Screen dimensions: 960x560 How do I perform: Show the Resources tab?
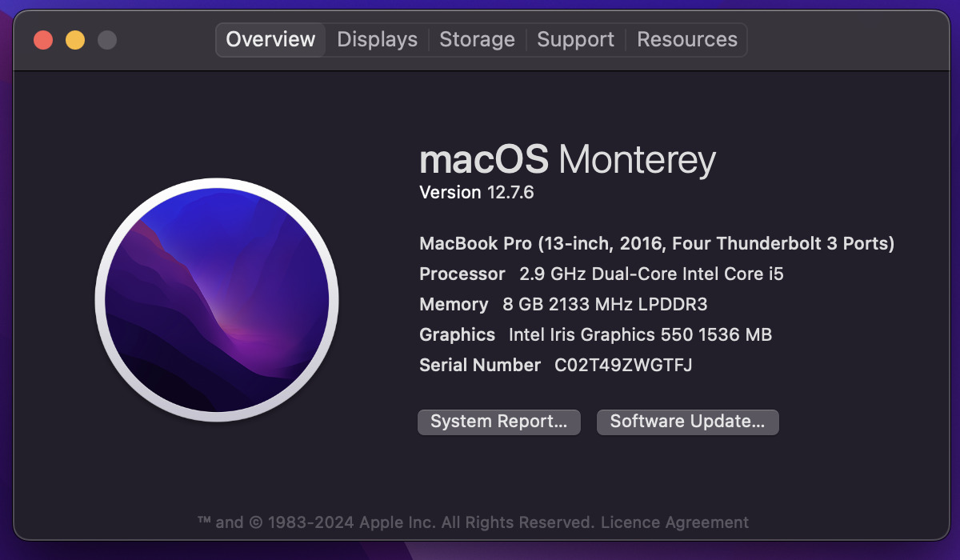pos(686,39)
